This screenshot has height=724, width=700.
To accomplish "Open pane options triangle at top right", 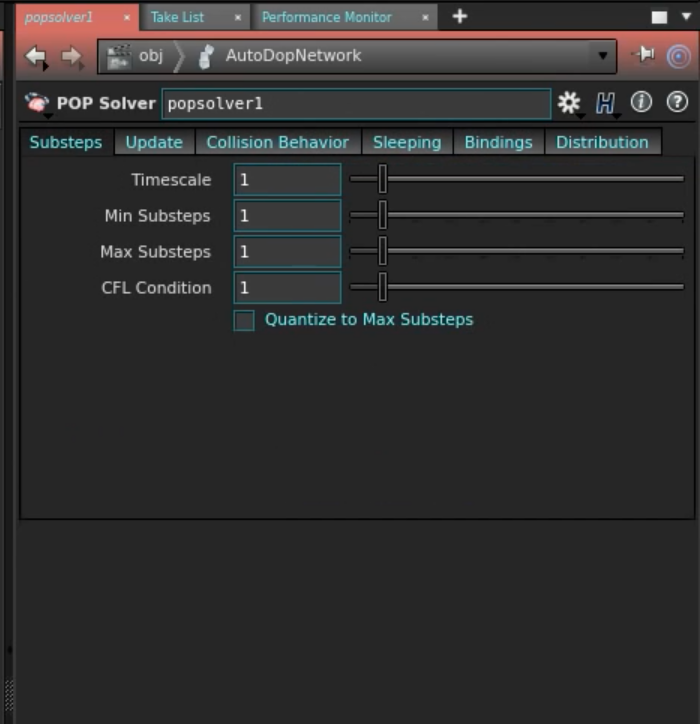I will [687, 17].
